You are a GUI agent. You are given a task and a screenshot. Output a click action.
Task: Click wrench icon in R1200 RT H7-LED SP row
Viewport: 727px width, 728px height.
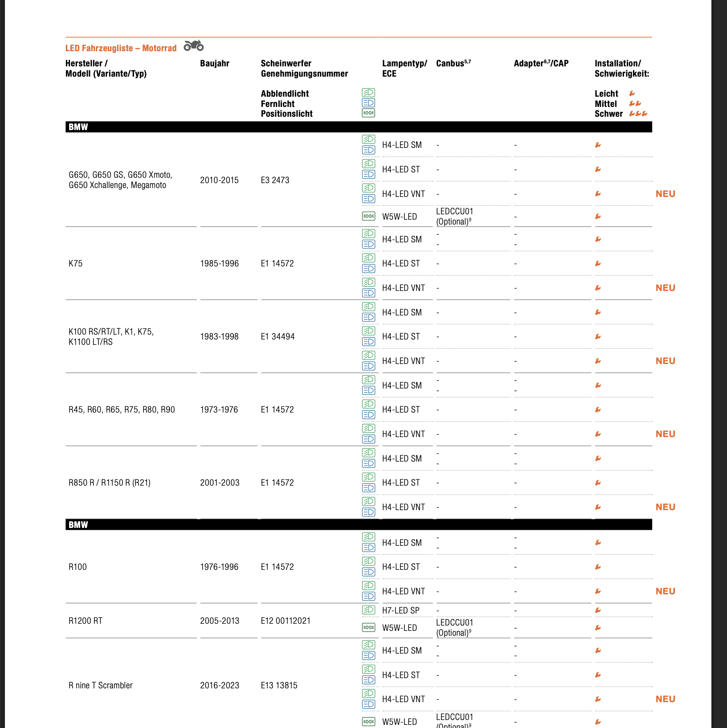pyautogui.click(x=598, y=610)
